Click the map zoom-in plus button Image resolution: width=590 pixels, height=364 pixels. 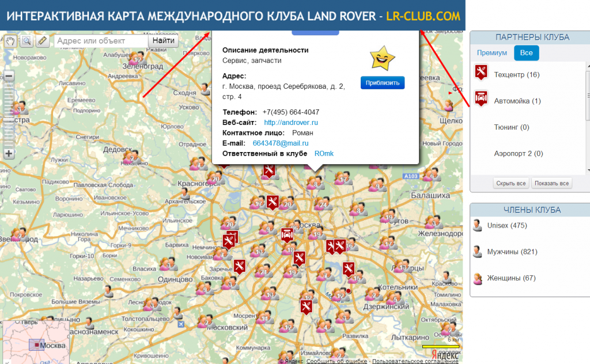[x=9, y=154]
